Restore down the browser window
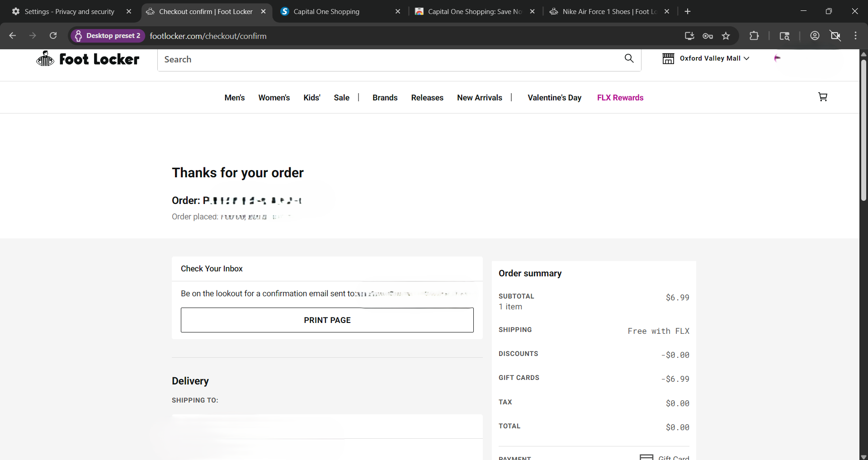The width and height of the screenshot is (868, 460). pyautogui.click(x=829, y=11)
